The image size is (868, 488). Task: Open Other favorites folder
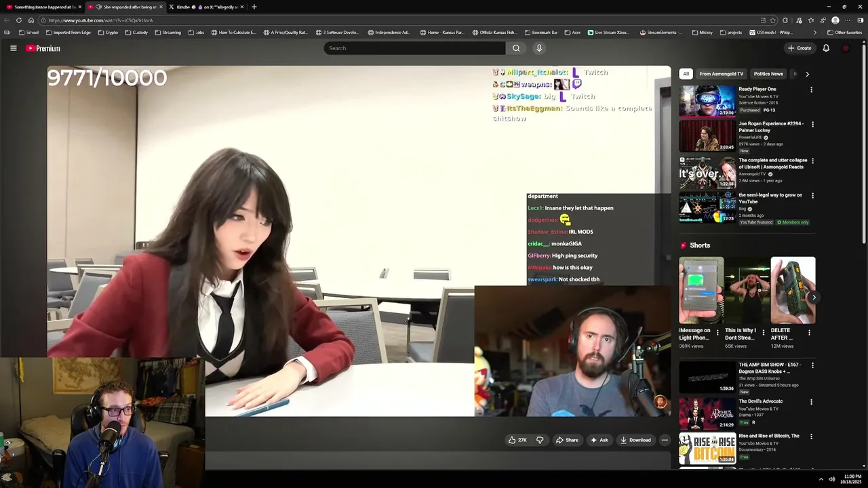click(x=845, y=33)
